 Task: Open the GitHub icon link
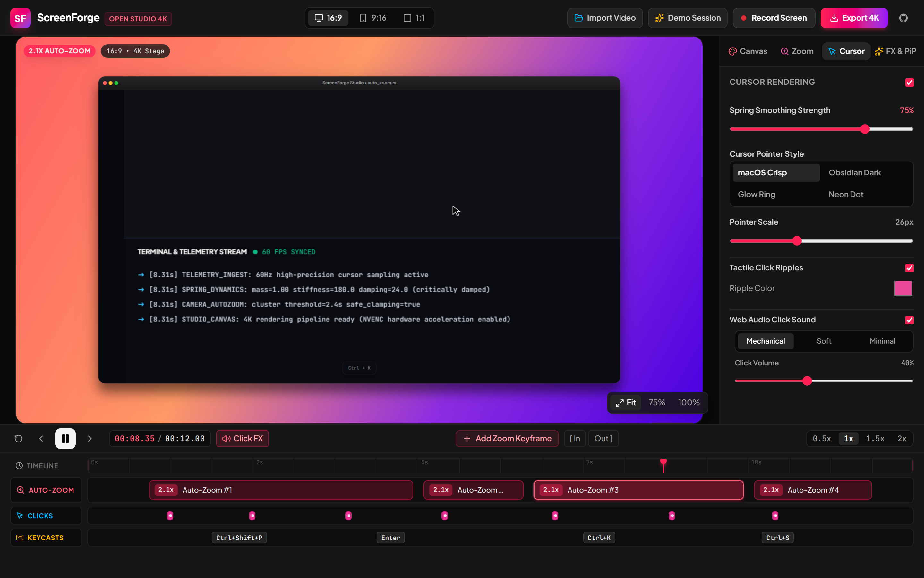coord(903,18)
